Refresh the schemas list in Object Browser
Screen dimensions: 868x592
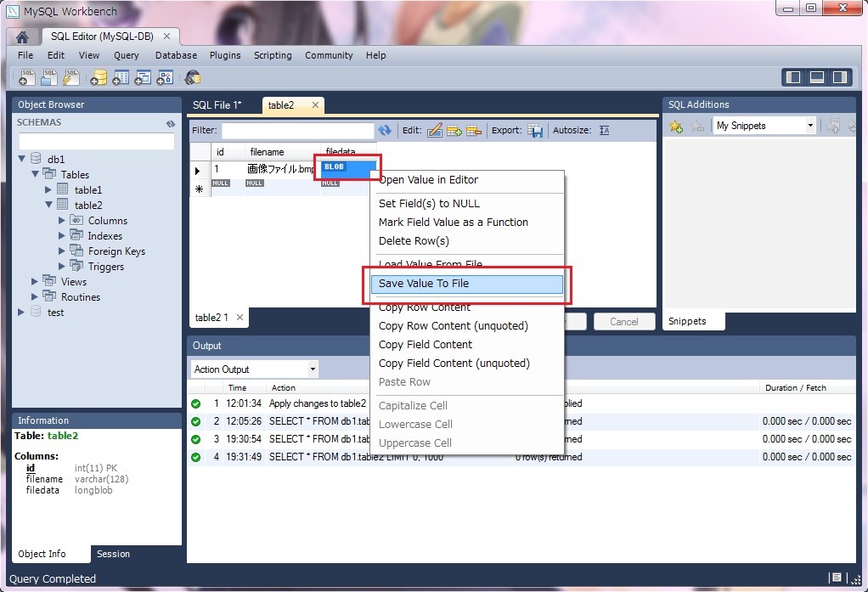coord(171,123)
